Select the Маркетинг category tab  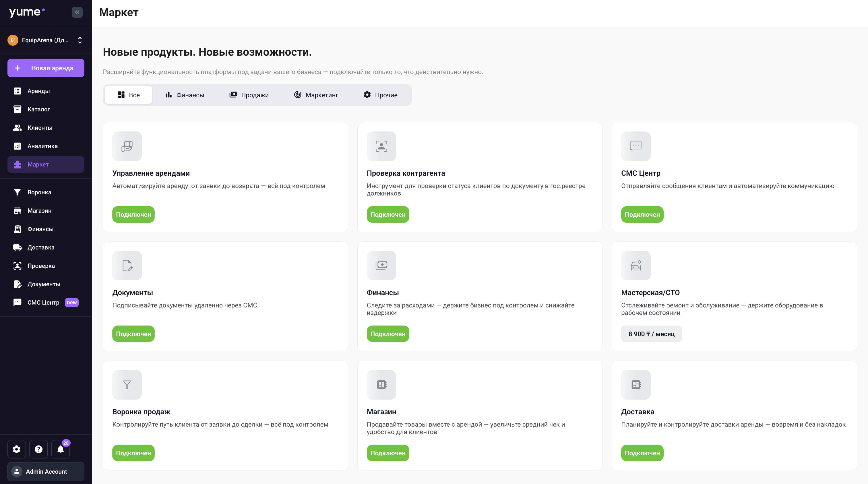pyautogui.click(x=316, y=95)
